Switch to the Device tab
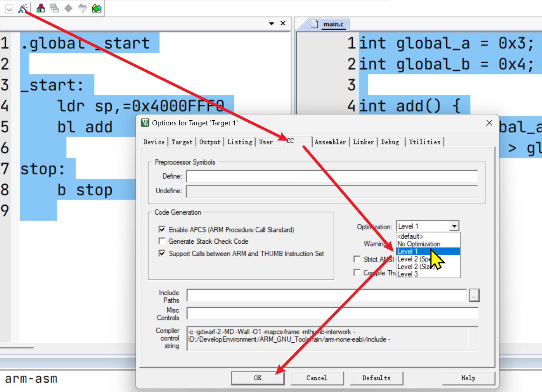 coord(154,142)
